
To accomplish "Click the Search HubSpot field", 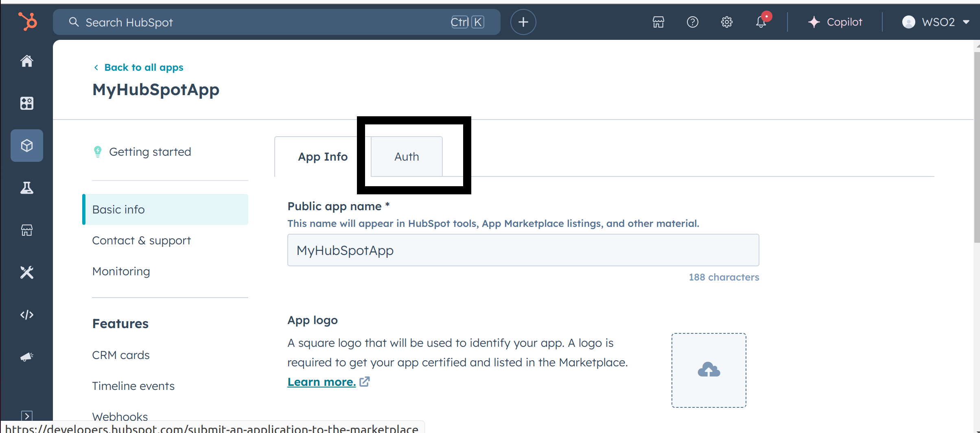I will coord(277,22).
